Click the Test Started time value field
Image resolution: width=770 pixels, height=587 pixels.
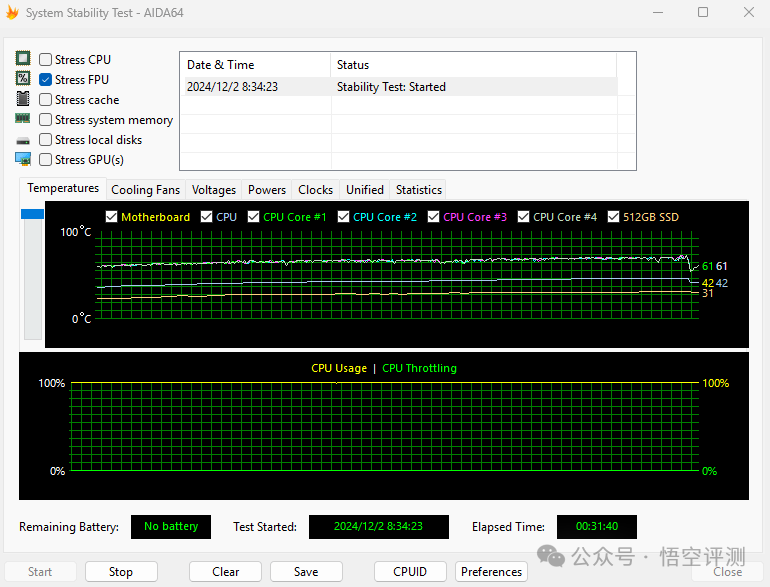point(379,527)
